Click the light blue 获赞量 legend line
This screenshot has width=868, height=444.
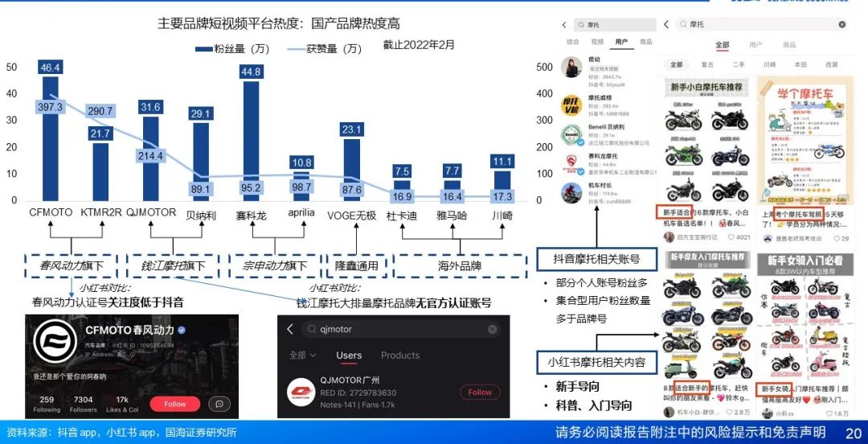295,49
